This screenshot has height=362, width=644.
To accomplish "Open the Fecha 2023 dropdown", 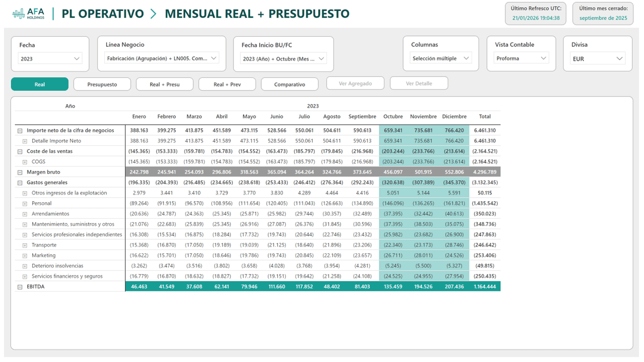I will click(x=50, y=59).
